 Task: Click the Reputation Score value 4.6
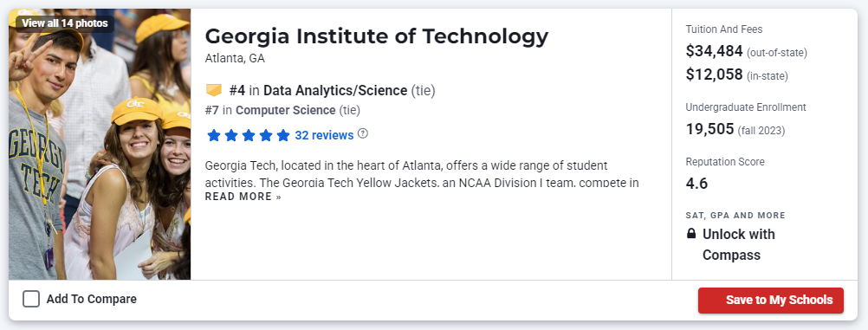click(696, 184)
